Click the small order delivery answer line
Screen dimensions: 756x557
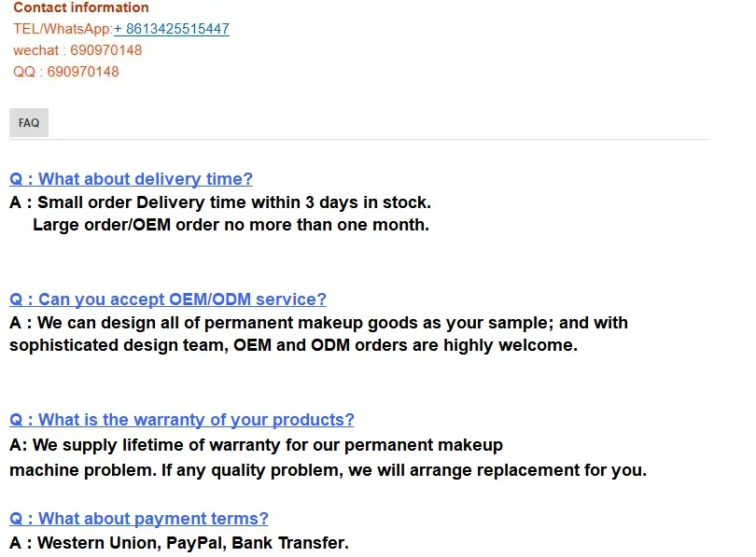tap(220, 202)
